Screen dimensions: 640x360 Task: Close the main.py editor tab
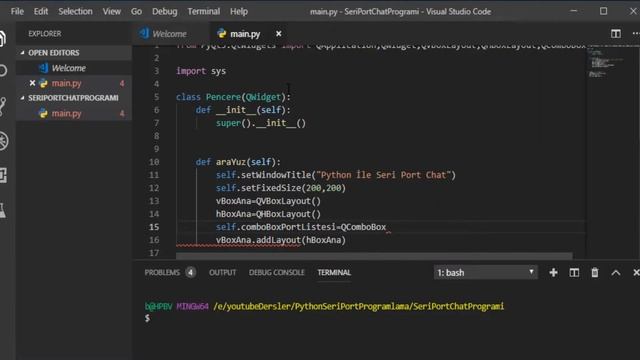click(278, 33)
